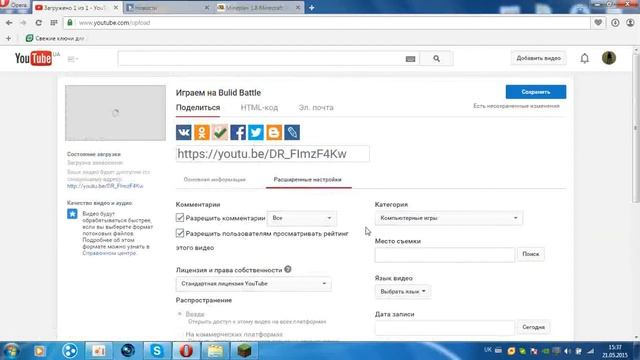Open the Выбрать язык dropdown
The height and width of the screenshot is (360, 640).
point(402,291)
